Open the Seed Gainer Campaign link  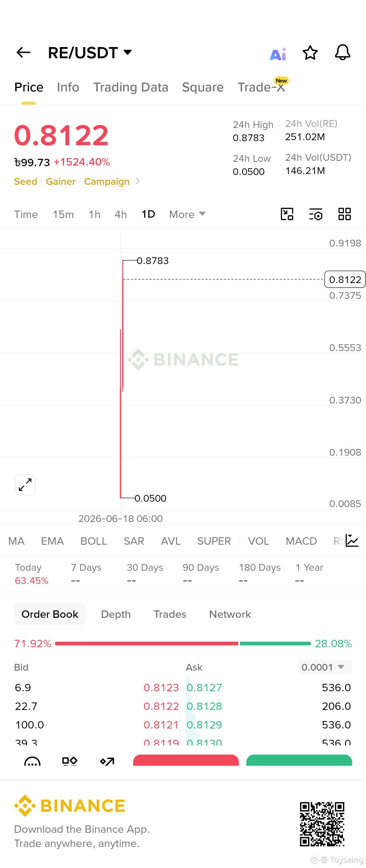pos(77,181)
